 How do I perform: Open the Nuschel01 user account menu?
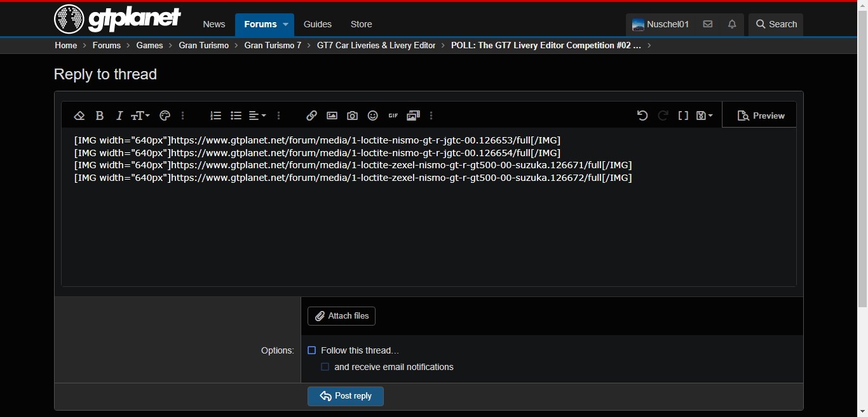661,24
